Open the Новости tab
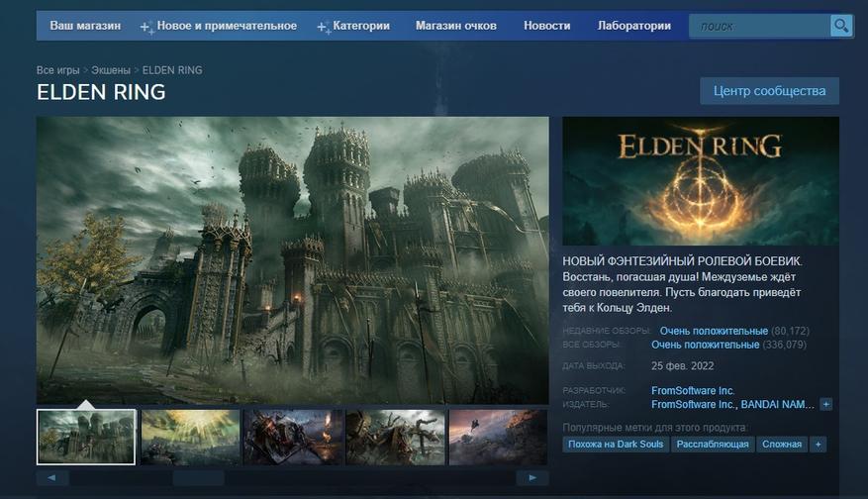Image resolution: width=868 pixels, height=499 pixels. click(x=547, y=26)
